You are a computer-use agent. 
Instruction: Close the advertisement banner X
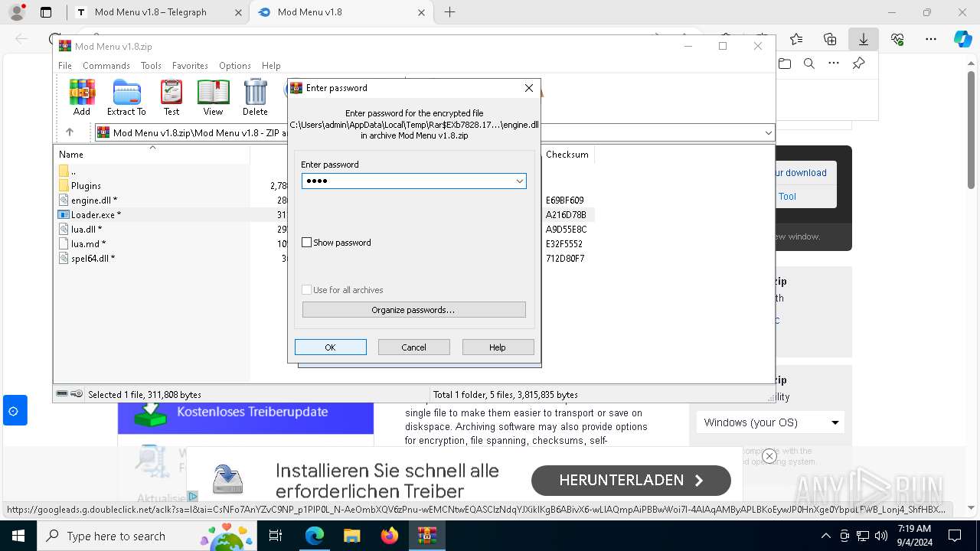[769, 456]
